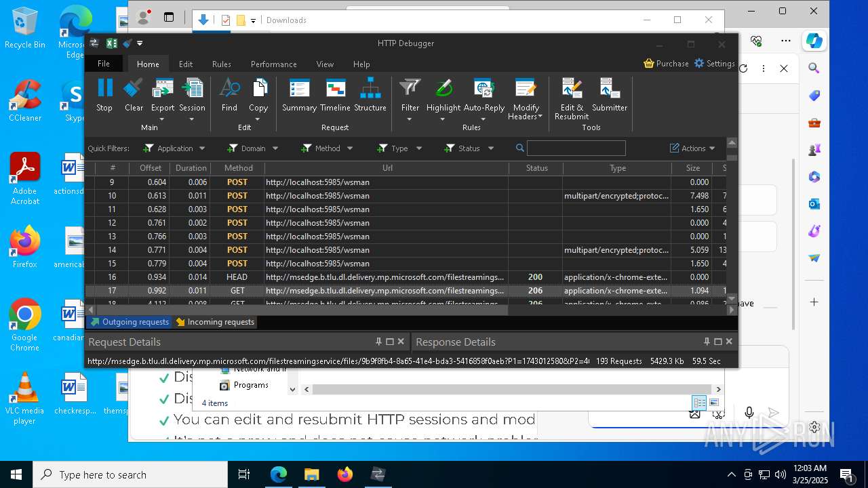The width and height of the screenshot is (868, 488).
Task: Switch to Incoming requests tab
Action: [x=215, y=322]
